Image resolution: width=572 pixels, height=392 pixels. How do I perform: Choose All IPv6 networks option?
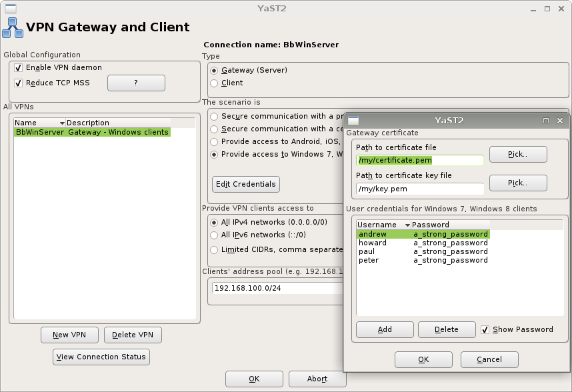[x=214, y=235]
